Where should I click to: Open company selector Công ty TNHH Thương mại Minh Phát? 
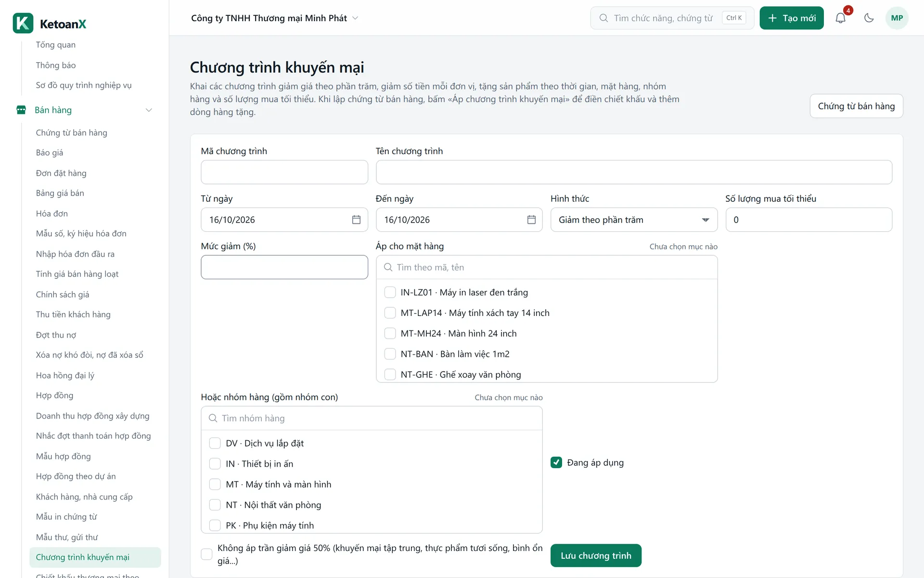click(x=274, y=18)
